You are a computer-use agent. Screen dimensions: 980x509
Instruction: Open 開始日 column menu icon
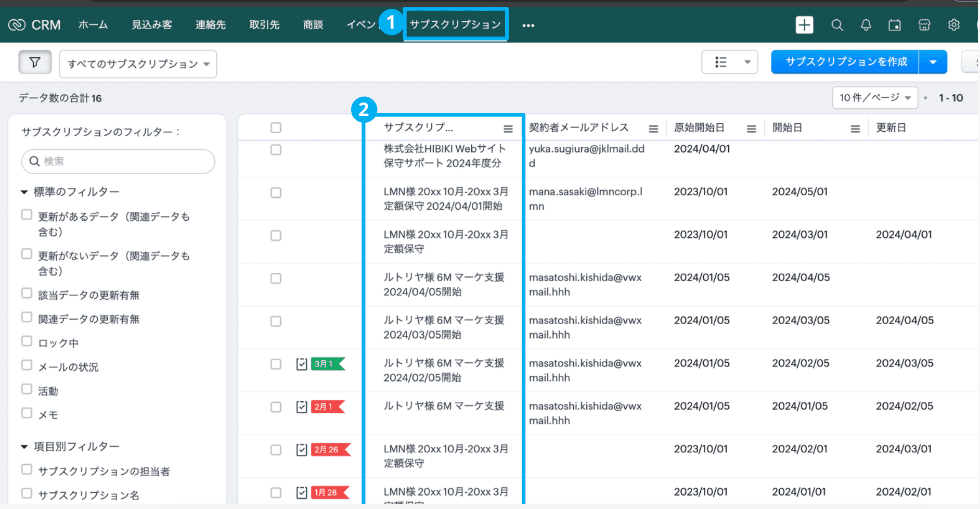point(855,129)
